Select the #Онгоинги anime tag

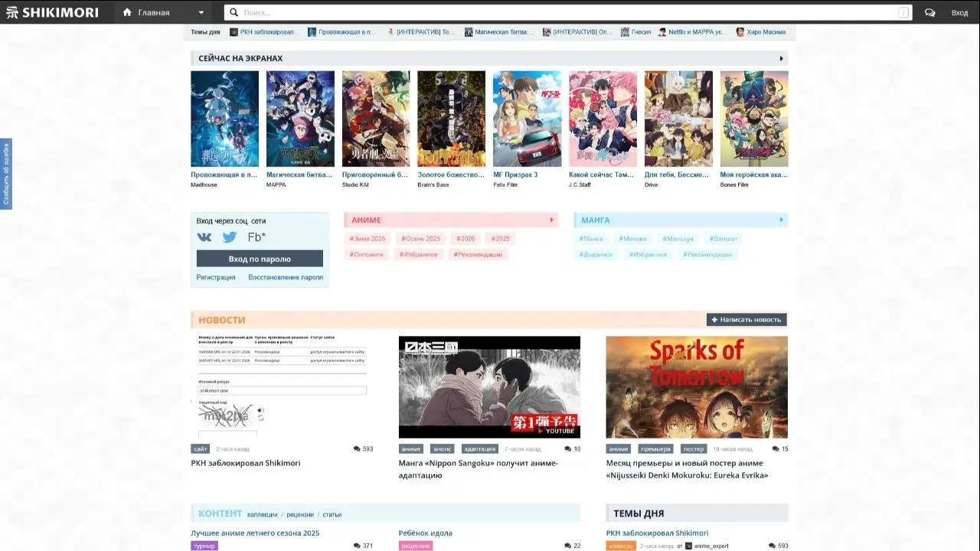(x=367, y=254)
